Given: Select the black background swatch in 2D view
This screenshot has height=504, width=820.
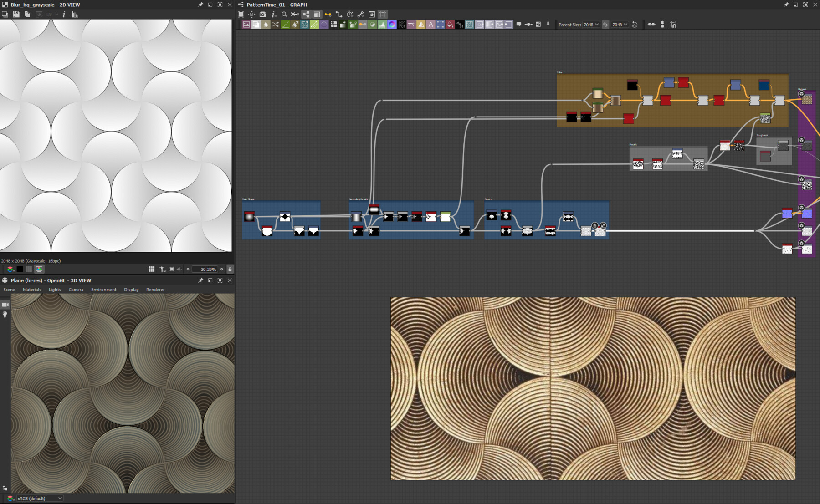Looking at the screenshot, I should [20, 269].
